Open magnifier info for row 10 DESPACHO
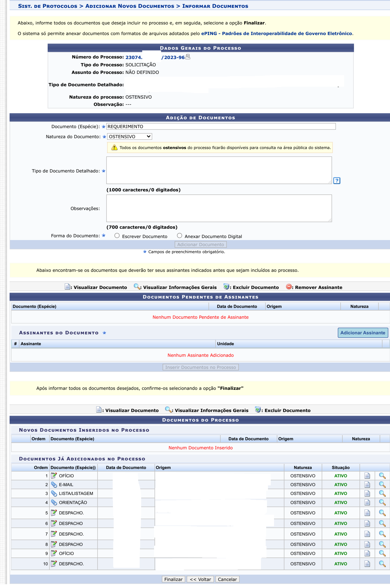The image size is (390, 588). coord(382,564)
